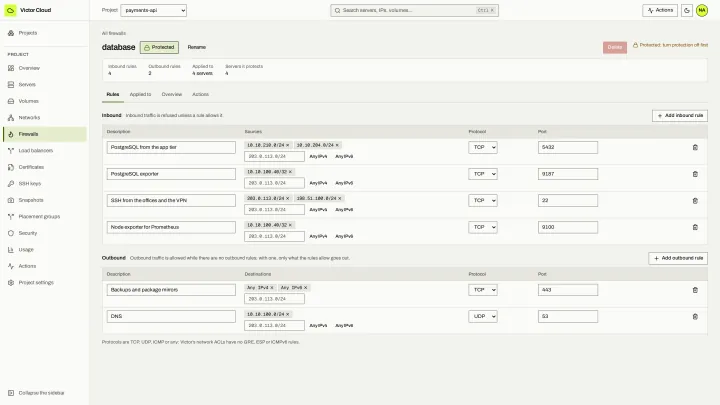This screenshot has height=405, width=720.
Task: Go back to All firewalls
Action: [114, 33]
